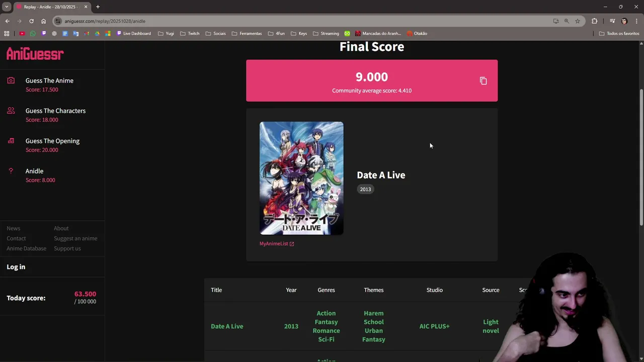The width and height of the screenshot is (644, 362).
Task: Open site information icon in address bar
Action: tap(58, 21)
